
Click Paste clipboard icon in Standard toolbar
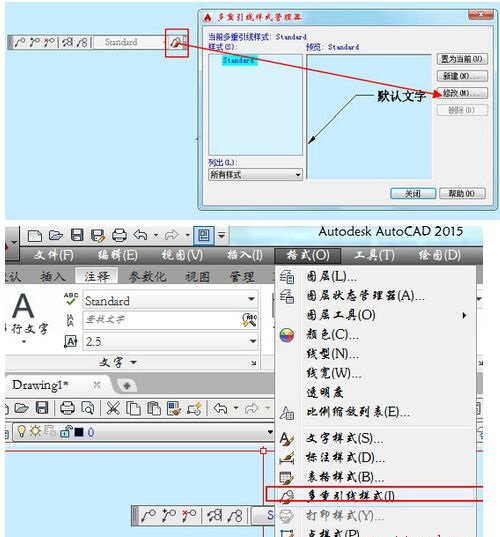(x=154, y=409)
